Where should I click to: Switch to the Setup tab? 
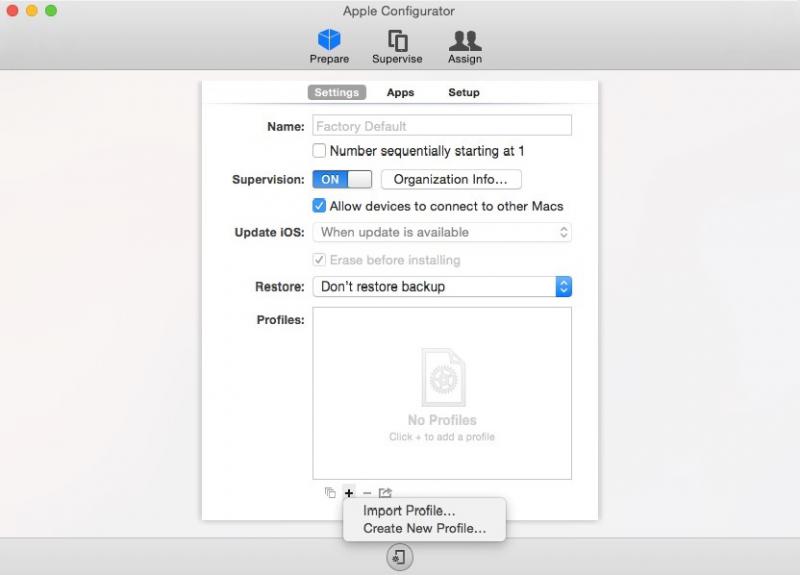pos(464,92)
